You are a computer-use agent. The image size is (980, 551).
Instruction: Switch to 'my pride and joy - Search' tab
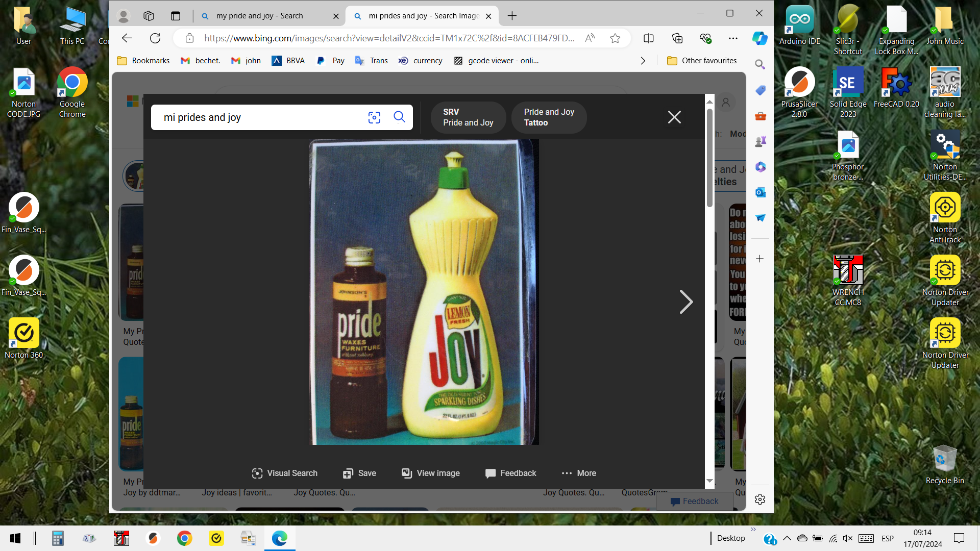pos(259,16)
